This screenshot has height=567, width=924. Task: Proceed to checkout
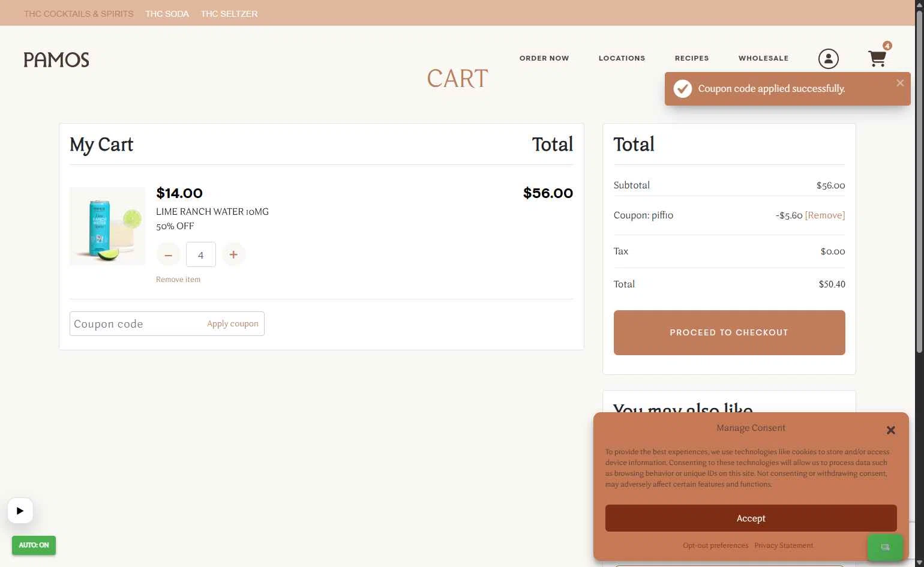(x=729, y=332)
